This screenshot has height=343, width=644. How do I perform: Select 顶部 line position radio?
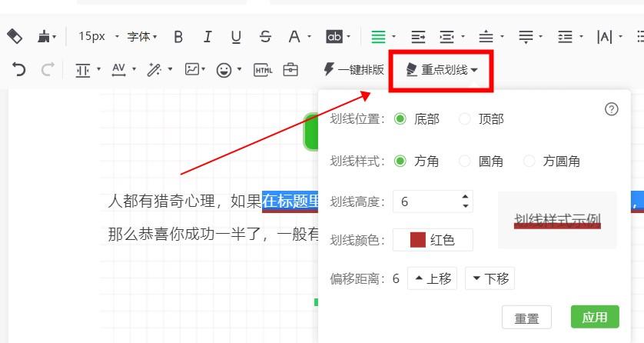464,119
